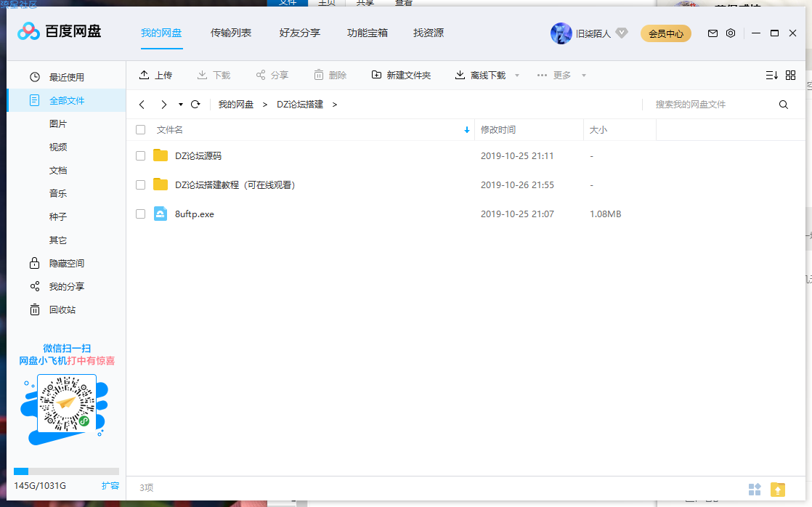Check the 8uftp.exe row checkbox
This screenshot has width=812, height=507.
pyautogui.click(x=140, y=214)
